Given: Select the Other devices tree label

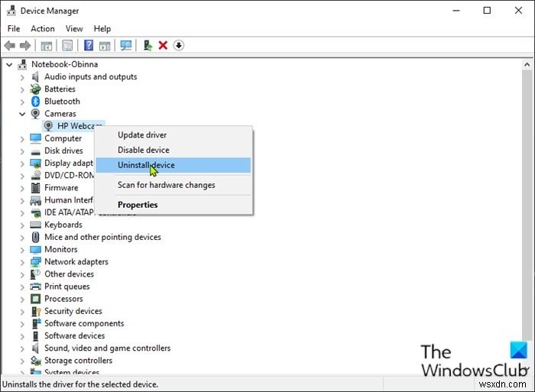Looking at the screenshot, I should tap(70, 274).
